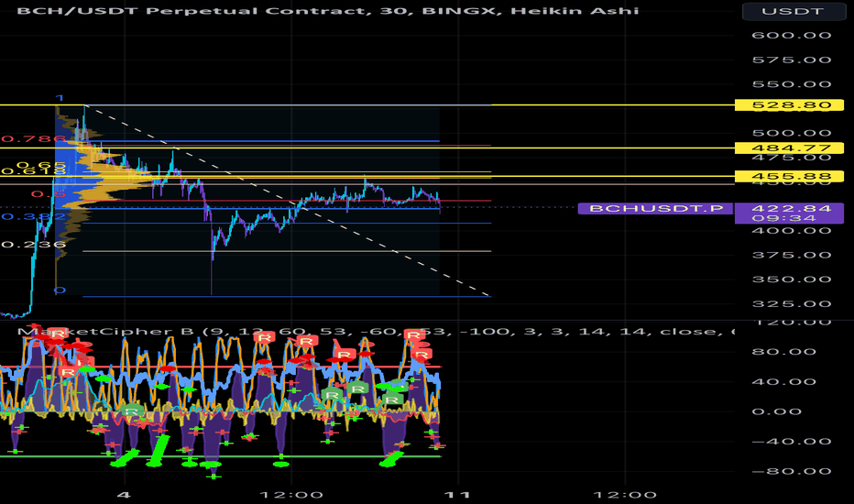The height and width of the screenshot is (504, 854).
Task: Click the date label 11 on the time axis
Action: click(458, 495)
